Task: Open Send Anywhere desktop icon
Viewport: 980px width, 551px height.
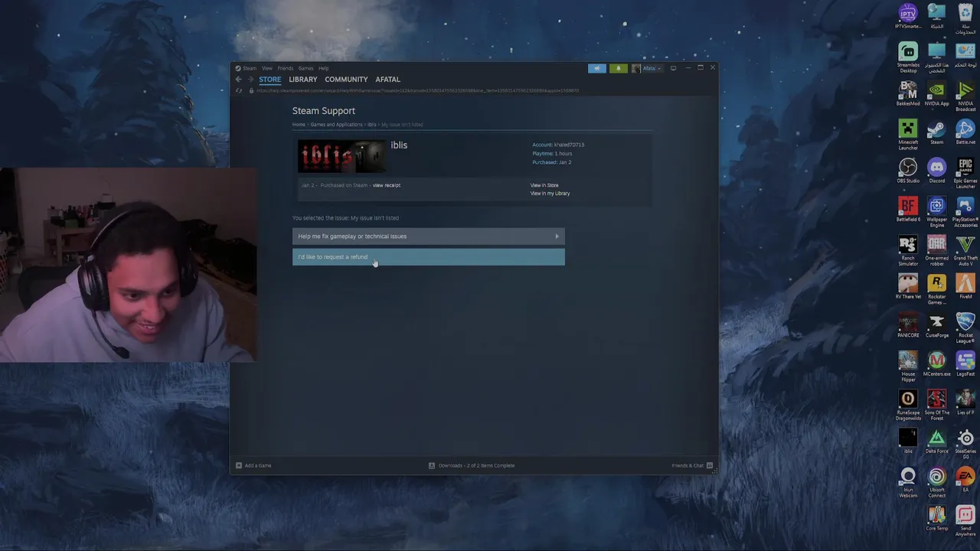Action: [x=965, y=521]
